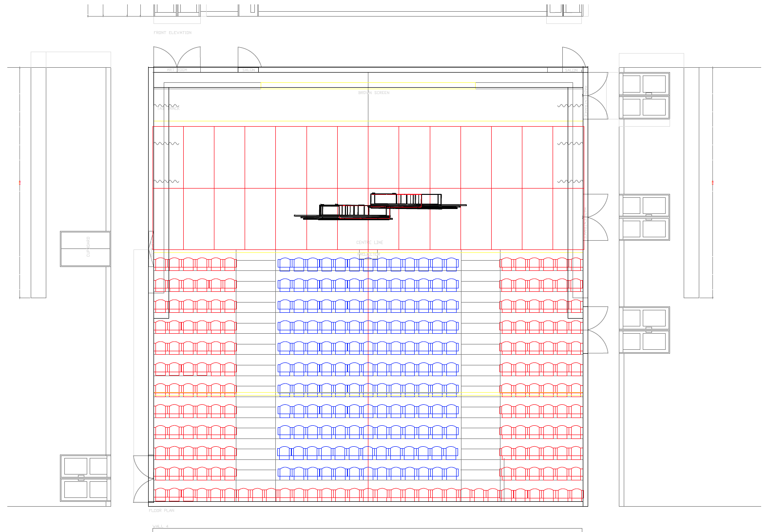Select the ART ROOM double door swing
767x532 pixels.
[x=177, y=57]
